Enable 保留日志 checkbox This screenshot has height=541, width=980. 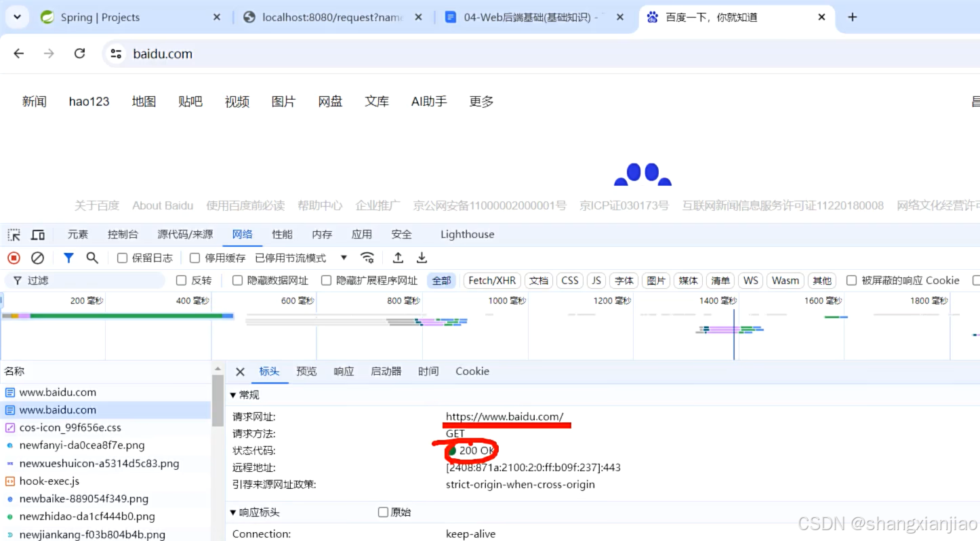tap(122, 258)
